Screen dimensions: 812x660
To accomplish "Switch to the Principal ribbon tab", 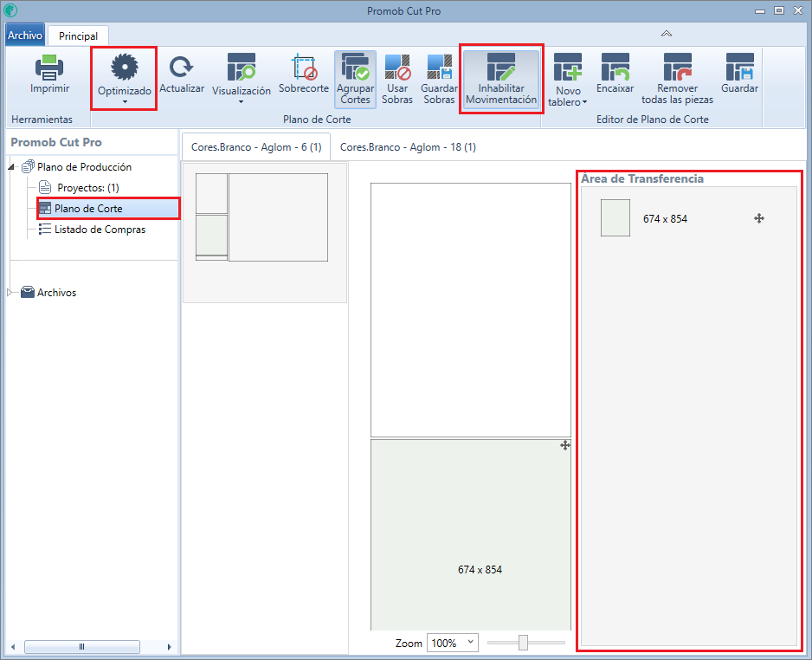I will (78, 36).
